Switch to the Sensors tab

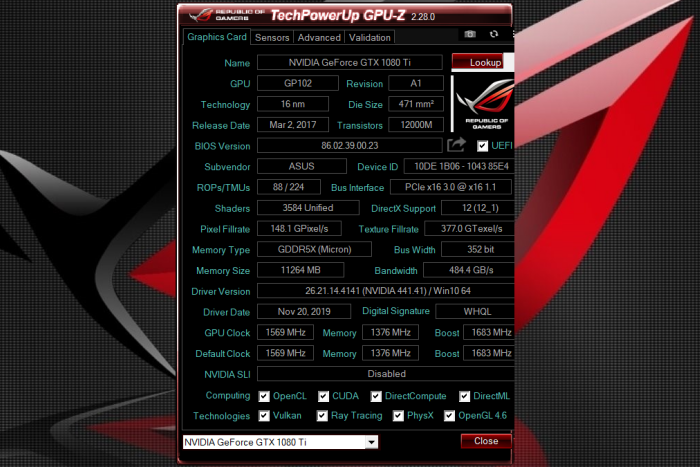(272, 38)
